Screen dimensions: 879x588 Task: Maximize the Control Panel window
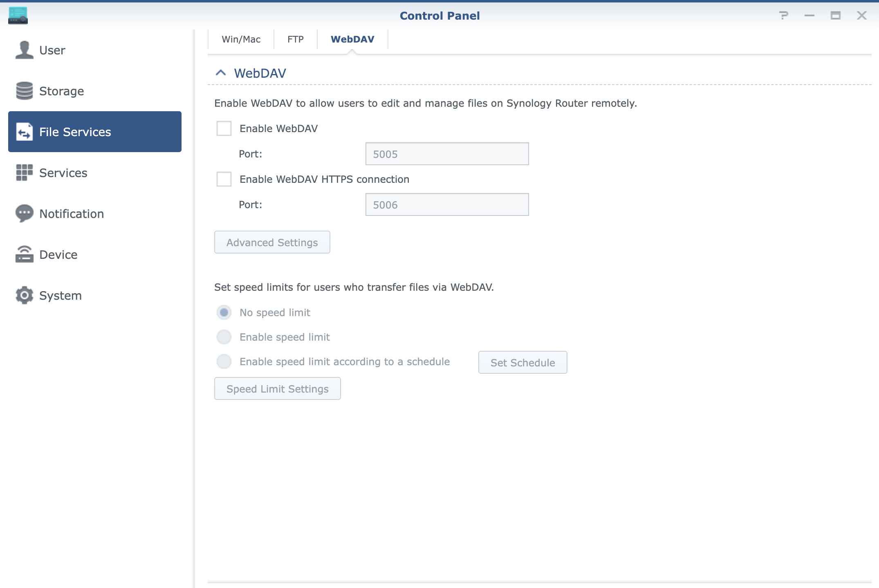(x=836, y=16)
